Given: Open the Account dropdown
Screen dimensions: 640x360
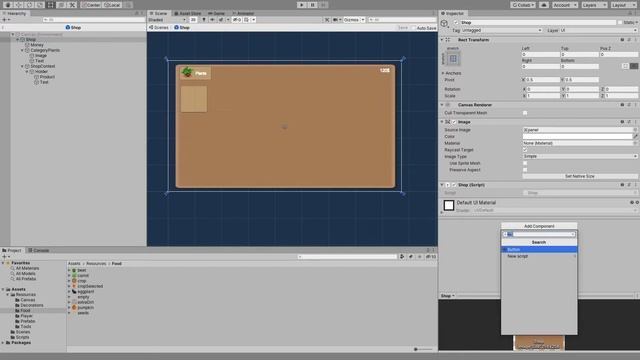Looking at the screenshot, I should 564,5.
